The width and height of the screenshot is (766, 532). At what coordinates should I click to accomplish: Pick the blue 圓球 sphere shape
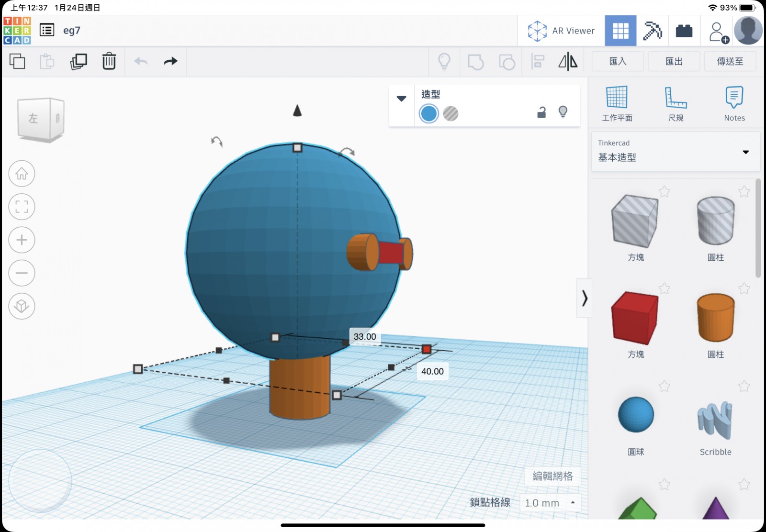pyautogui.click(x=636, y=415)
